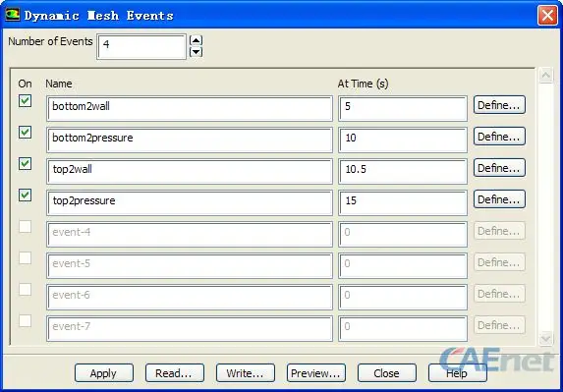This screenshot has height=392, width=563.
Task: Edit the top2wall name field
Action: tap(190, 171)
